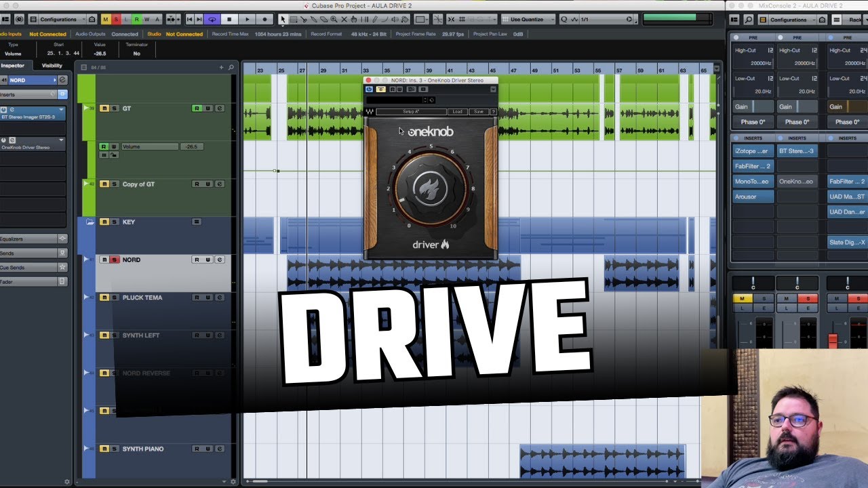
Task: Click the first INSERTS rack header
Action: [x=753, y=138]
